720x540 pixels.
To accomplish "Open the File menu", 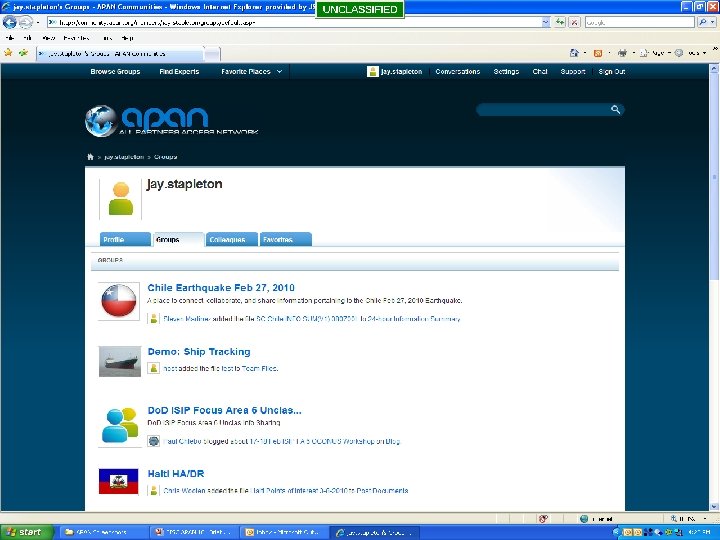I will (9, 38).
